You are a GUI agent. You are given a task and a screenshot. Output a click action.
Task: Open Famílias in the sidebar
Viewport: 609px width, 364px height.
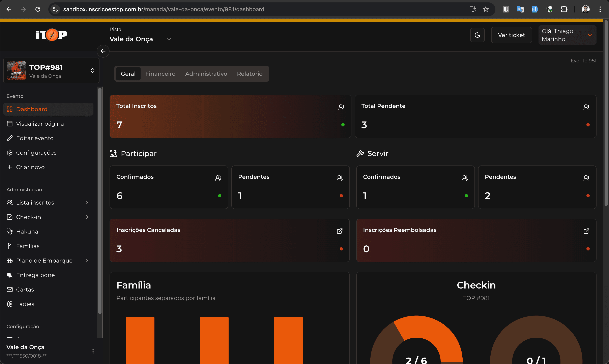(48, 246)
